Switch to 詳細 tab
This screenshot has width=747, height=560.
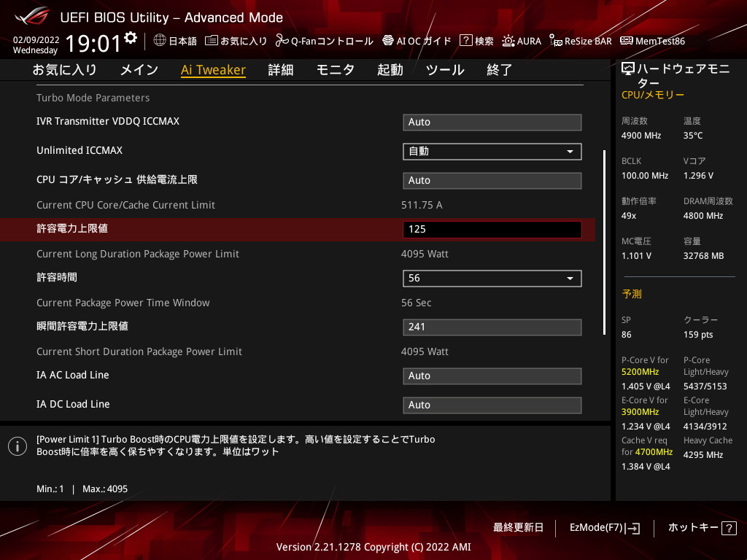pyautogui.click(x=281, y=70)
